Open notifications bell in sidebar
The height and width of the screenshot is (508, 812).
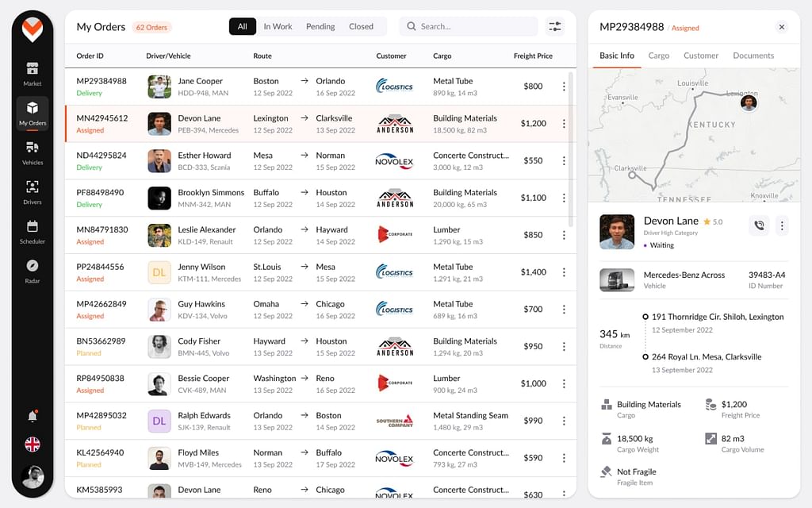tap(33, 416)
